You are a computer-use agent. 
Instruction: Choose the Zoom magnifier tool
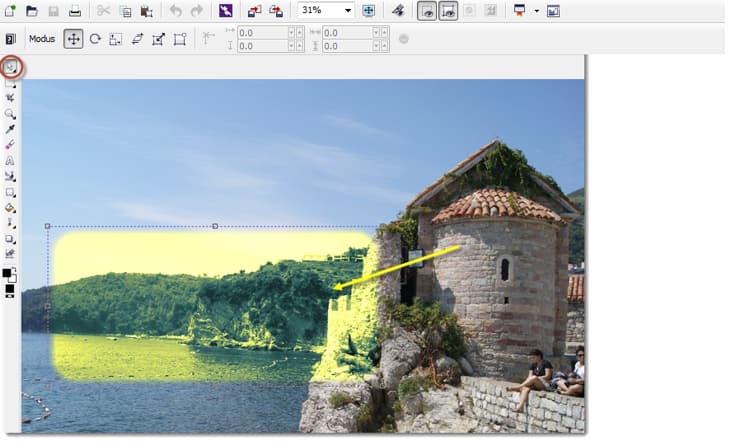(10, 114)
